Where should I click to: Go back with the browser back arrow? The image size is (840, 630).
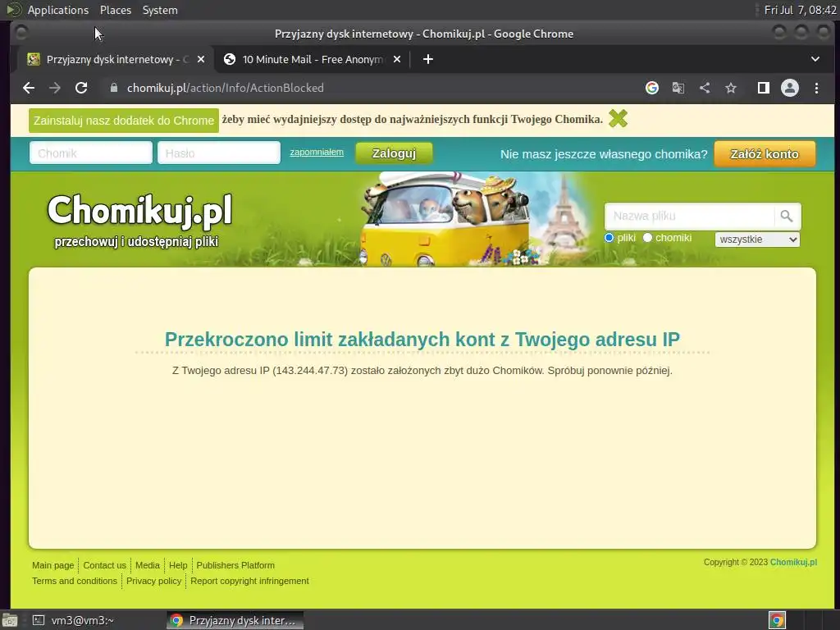click(29, 88)
